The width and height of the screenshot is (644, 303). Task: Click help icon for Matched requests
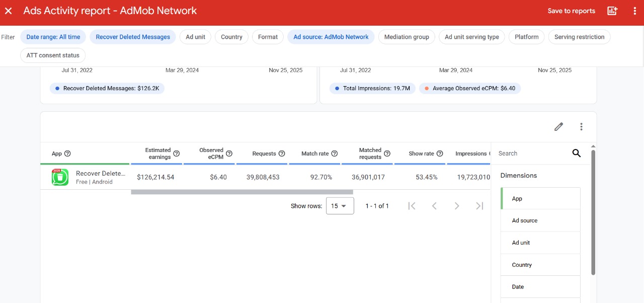tap(387, 154)
